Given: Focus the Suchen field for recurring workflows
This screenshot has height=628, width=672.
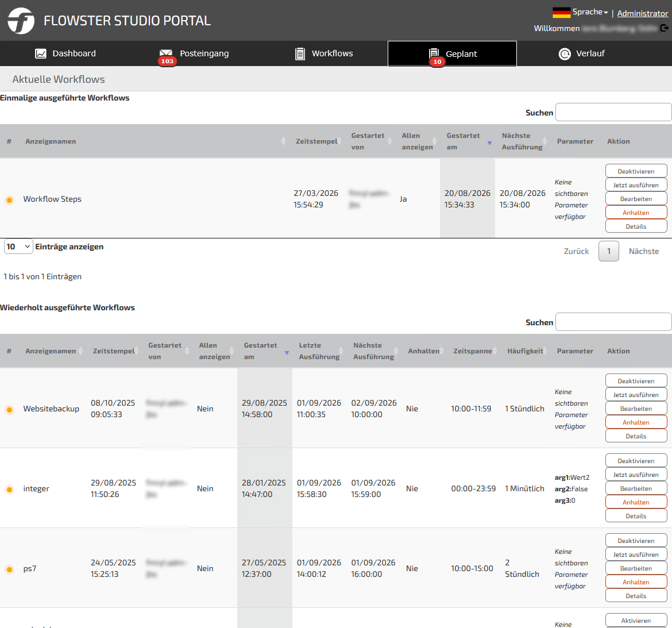Looking at the screenshot, I should point(613,322).
